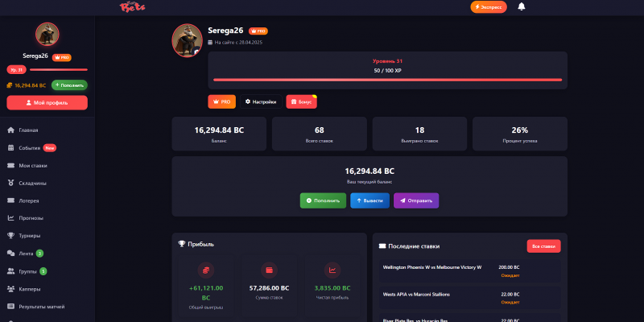Go to Мои ставки in sidebar
Viewport: 644px width, 322px height.
pos(47,166)
